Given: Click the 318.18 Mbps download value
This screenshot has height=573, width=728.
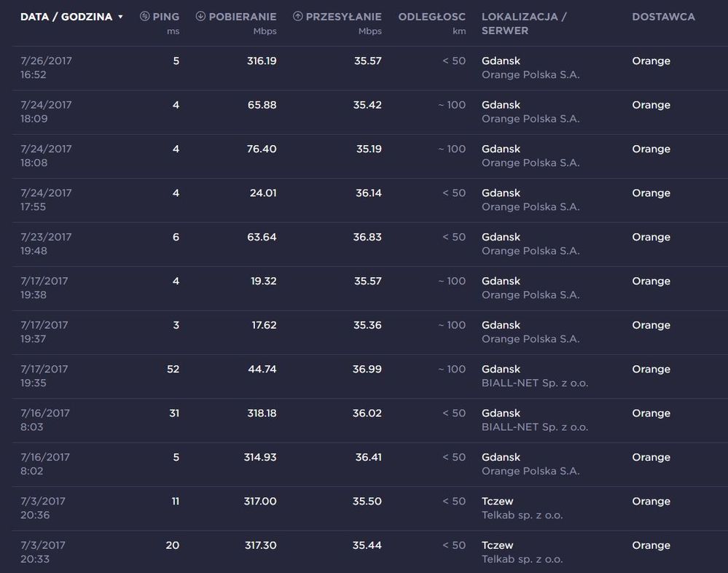Looking at the screenshot, I should click(x=261, y=413).
